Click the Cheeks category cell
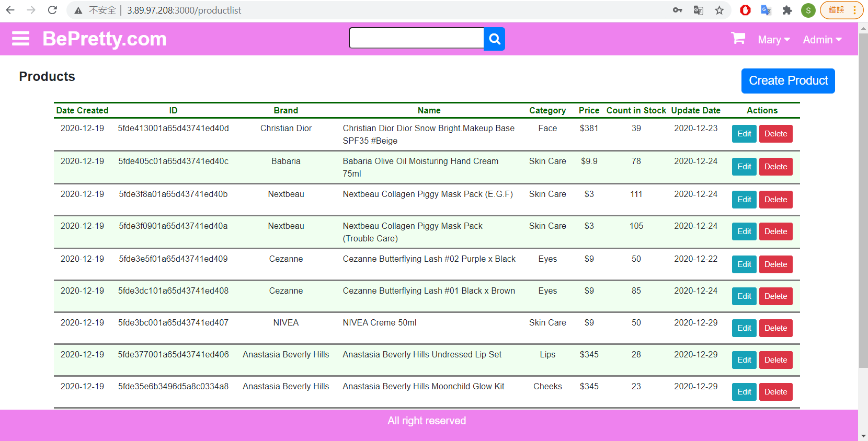This screenshot has width=868, height=441. coord(547,386)
